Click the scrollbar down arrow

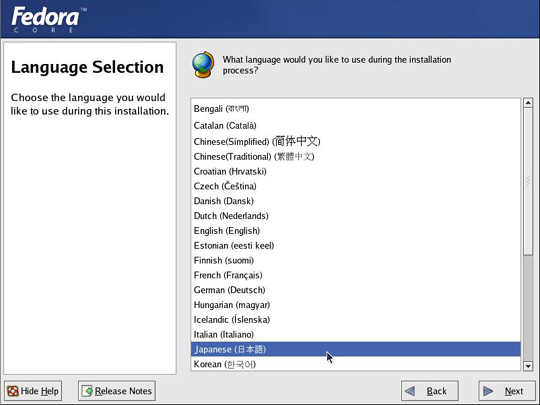tap(528, 366)
